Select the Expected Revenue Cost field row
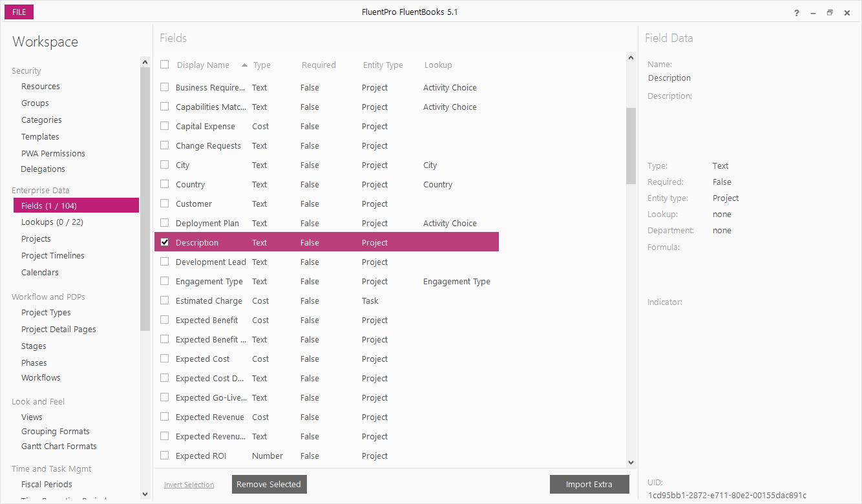The image size is (862, 504). 326,417
